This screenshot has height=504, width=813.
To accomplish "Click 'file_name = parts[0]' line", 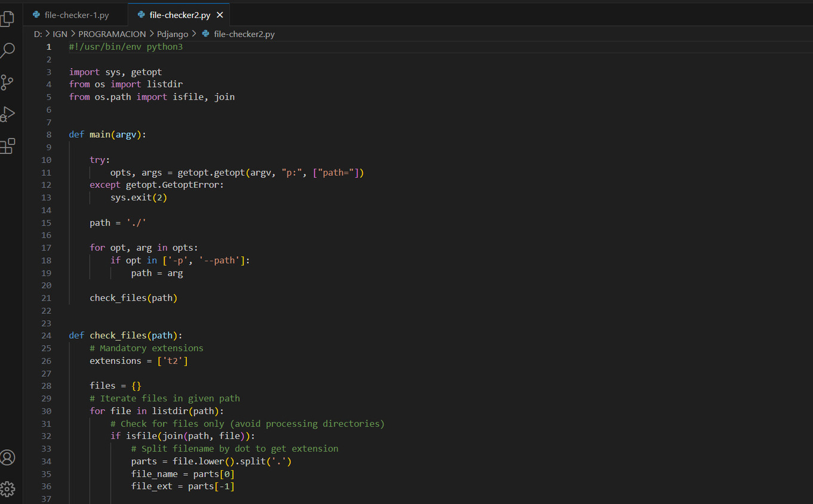I will coord(183,474).
